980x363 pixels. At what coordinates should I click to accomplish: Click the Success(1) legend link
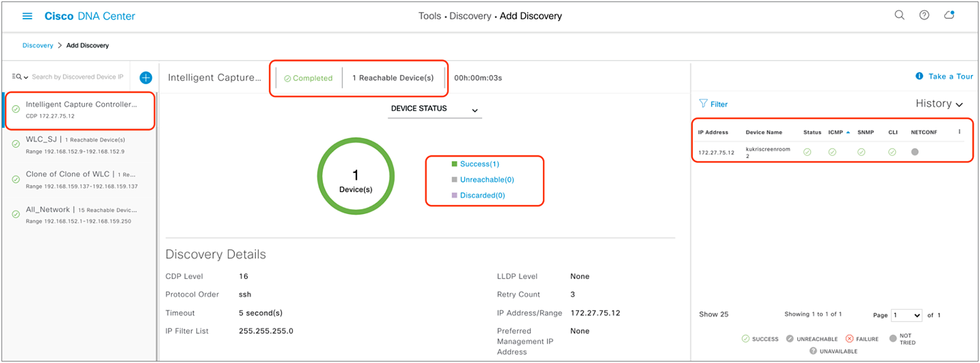tap(480, 164)
